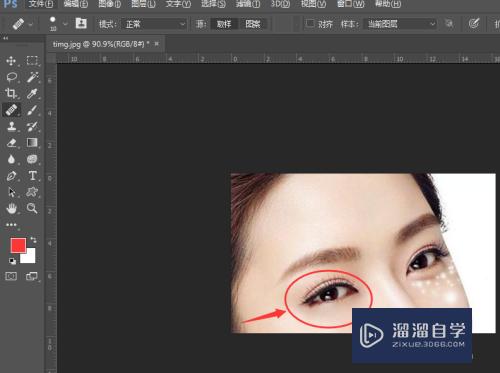
Task: Select the Eyedropper tool
Action: [x=32, y=93]
